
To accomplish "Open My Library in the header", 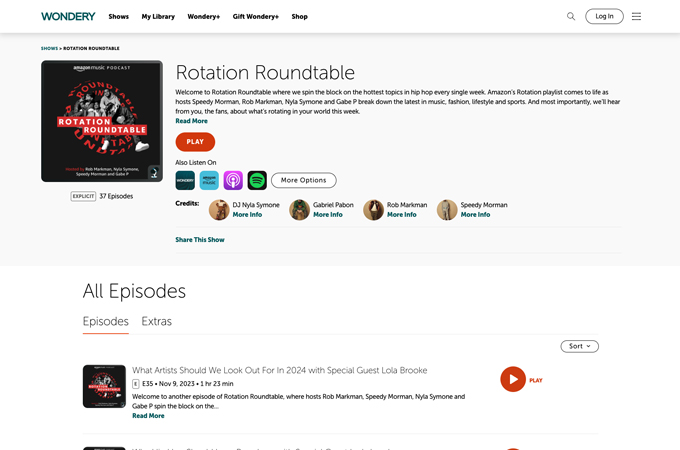I will [x=158, y=16].
